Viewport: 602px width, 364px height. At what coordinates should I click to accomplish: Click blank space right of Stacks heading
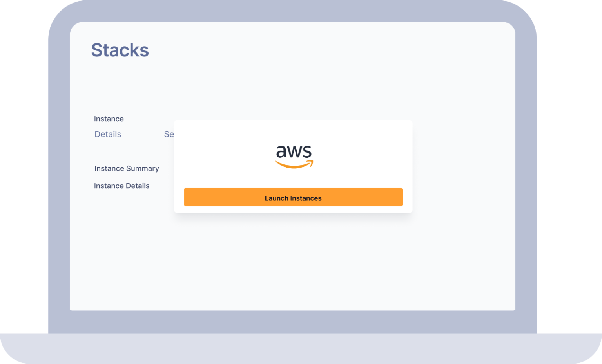tap(314, 50)
